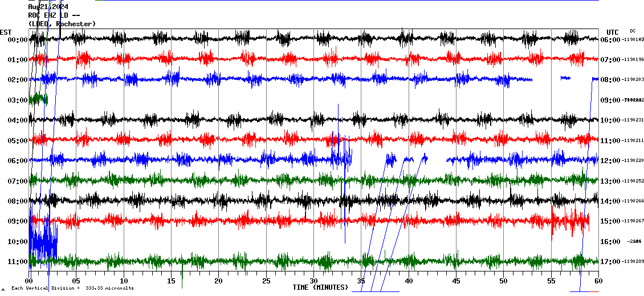Click the 15 minute tick label
Image resolution: width=644 pixels, height=296 pixels.
tap(171, 281)
